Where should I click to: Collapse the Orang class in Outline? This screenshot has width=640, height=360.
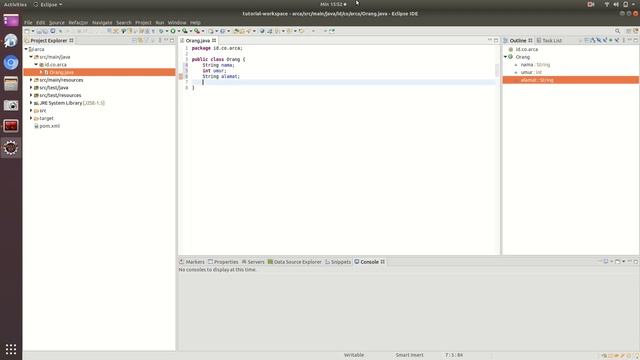click(505, 57)
